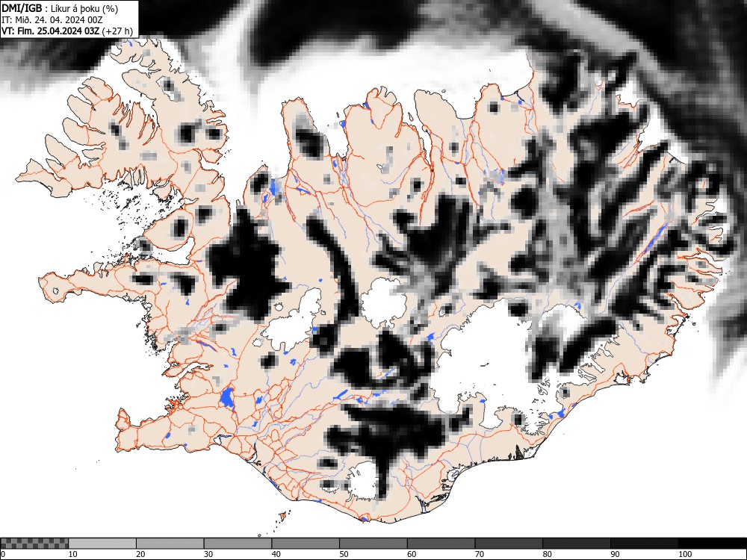
Task: Click the legend label "10"
Action: [x=73, y=554]
